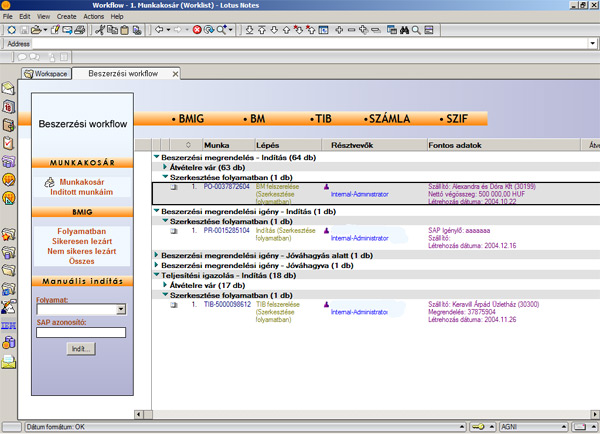Click the Print toolbar icon
The image size is (600, 434).
coord(80,30)
